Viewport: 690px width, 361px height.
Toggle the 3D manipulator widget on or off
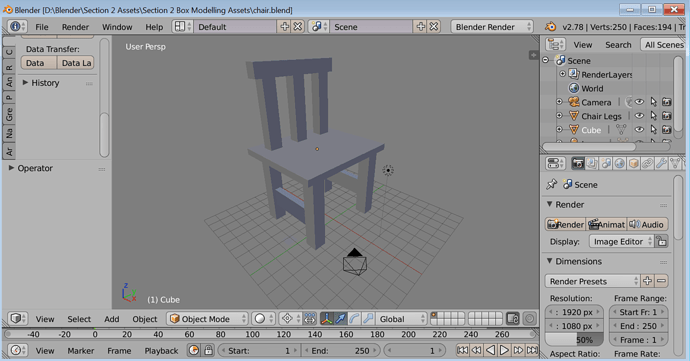[327, 318]
